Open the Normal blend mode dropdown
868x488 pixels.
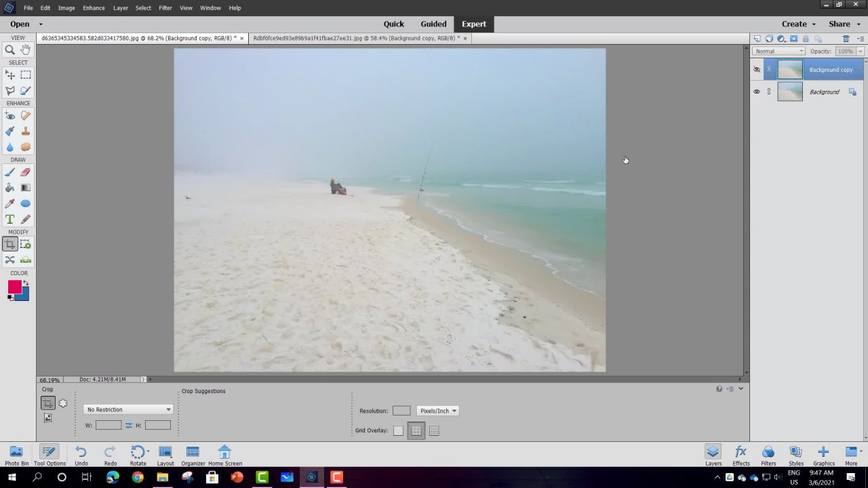pyautogui.click(x=779, y=52)
